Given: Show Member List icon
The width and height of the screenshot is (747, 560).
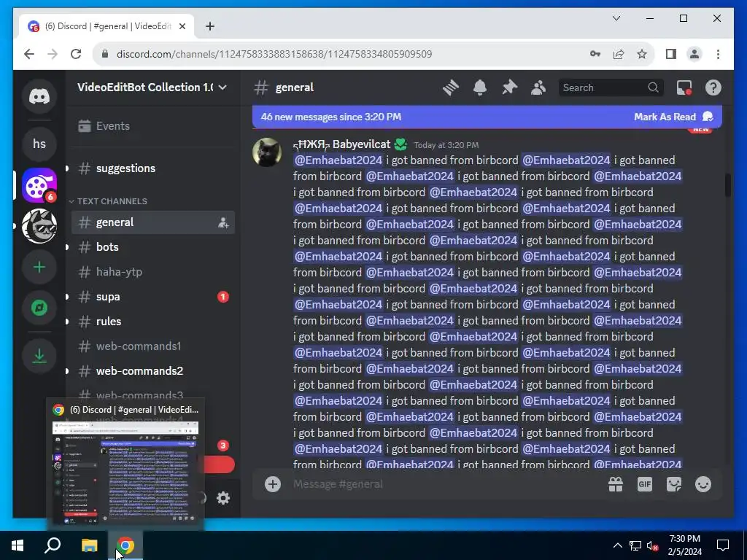Looking at the screenshot, I should 538,87.
